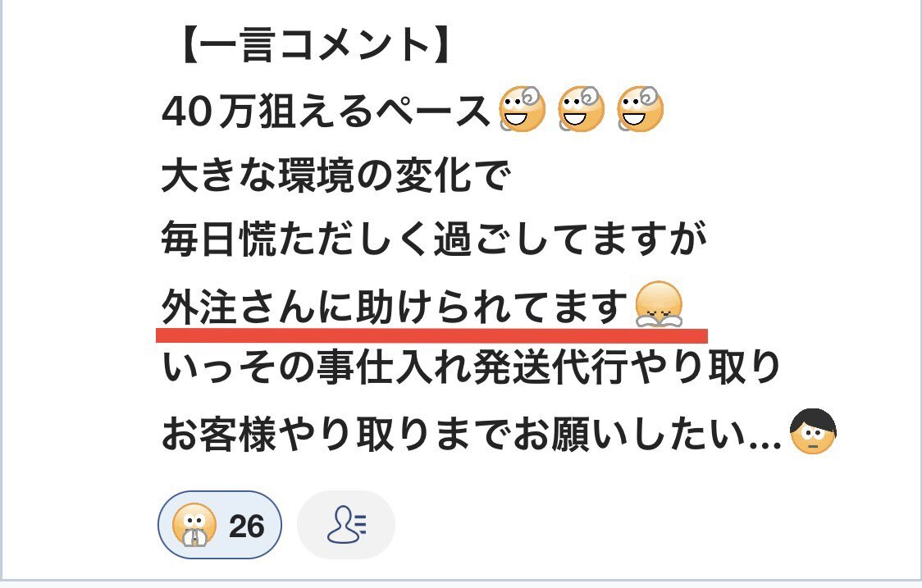
Task: Toggle the praying-hands reaction with 26 count
Action: point(219,525)
